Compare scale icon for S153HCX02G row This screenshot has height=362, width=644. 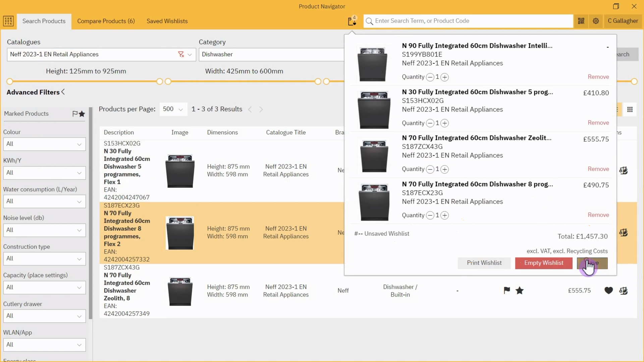click(623, 171)
